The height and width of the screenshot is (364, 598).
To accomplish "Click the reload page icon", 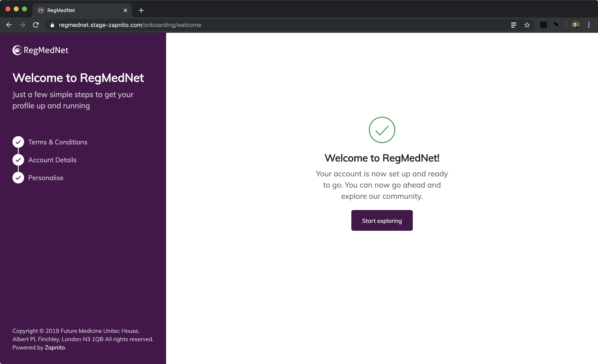I will pos(36,25).
